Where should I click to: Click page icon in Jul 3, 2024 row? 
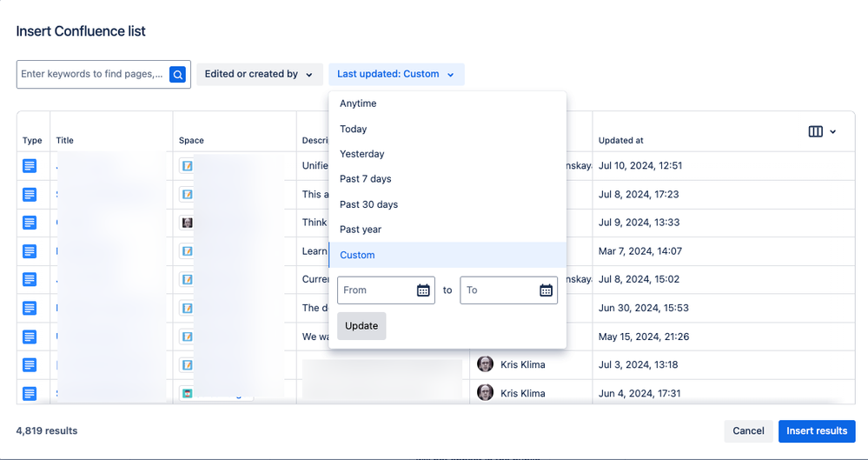click(x=30, y=364)
